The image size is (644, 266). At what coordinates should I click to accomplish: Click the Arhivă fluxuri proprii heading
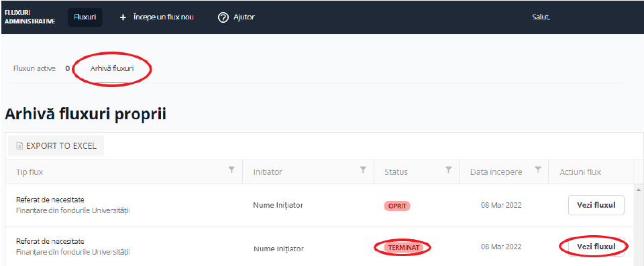tap(85, 115)
